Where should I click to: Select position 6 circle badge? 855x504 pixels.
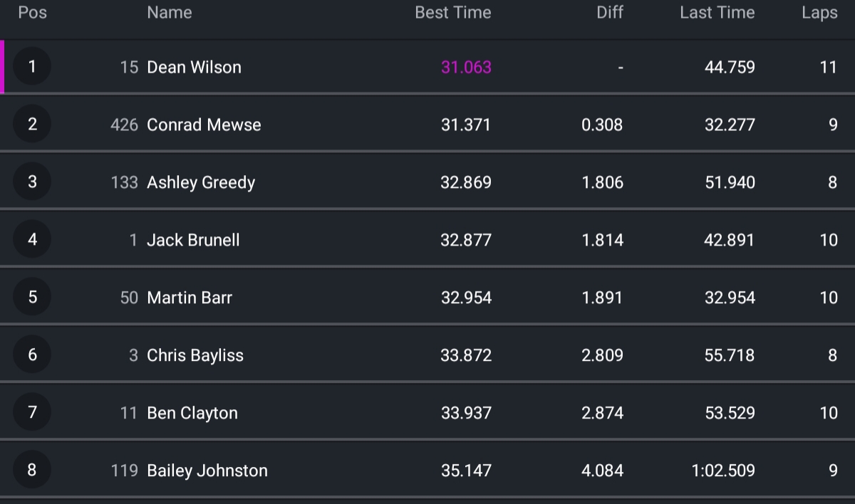point(32,355)
